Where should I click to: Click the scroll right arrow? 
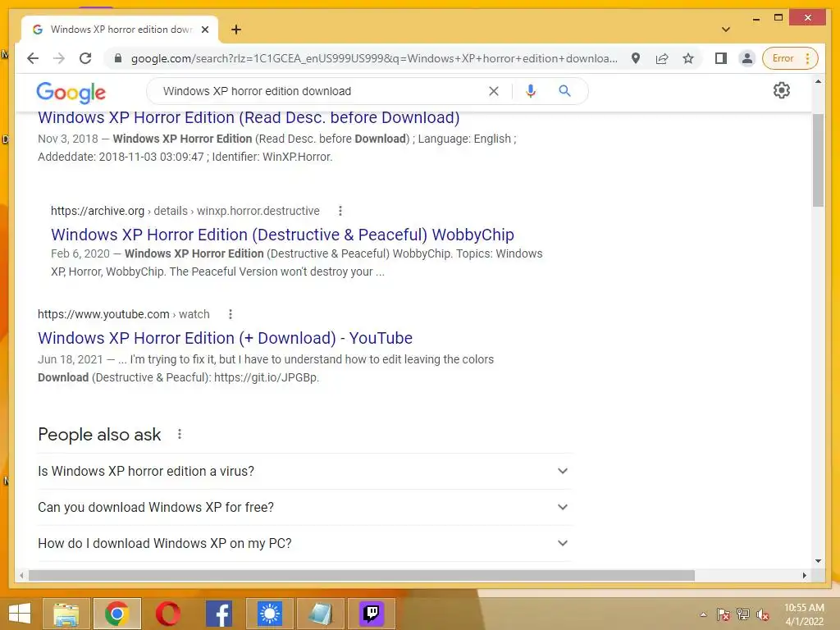[x=804, y=575]
